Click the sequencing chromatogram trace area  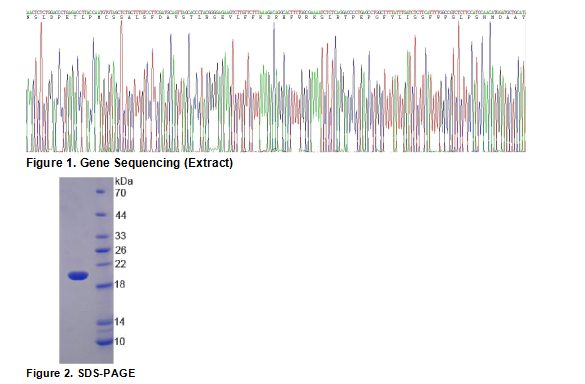pos(276,86)
